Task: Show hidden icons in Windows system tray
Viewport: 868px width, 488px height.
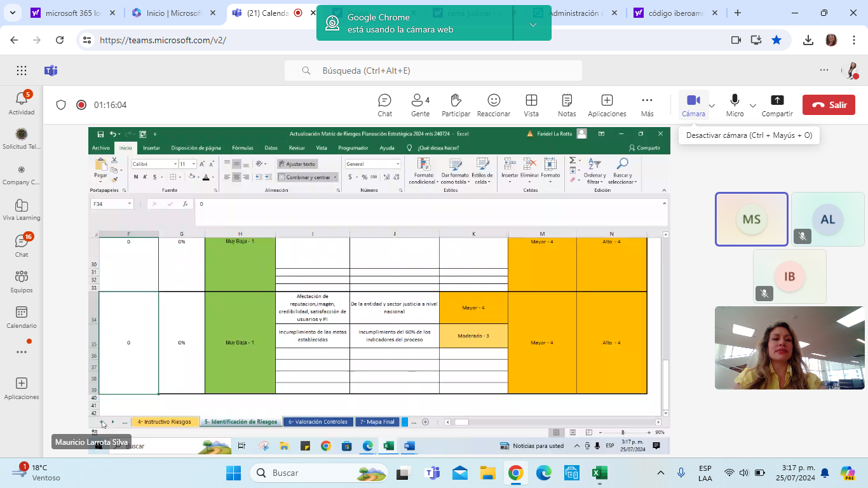Action: [661, 473]
